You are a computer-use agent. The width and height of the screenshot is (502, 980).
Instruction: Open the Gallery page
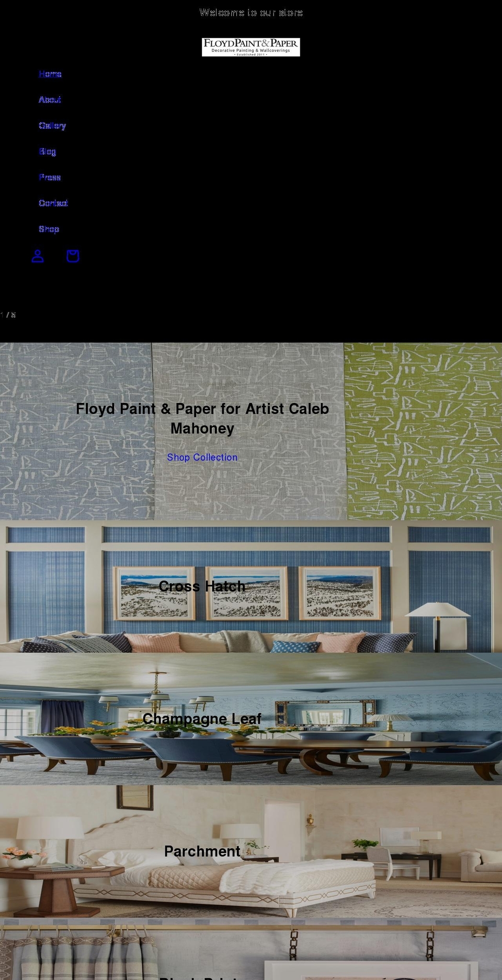point(52,125)
